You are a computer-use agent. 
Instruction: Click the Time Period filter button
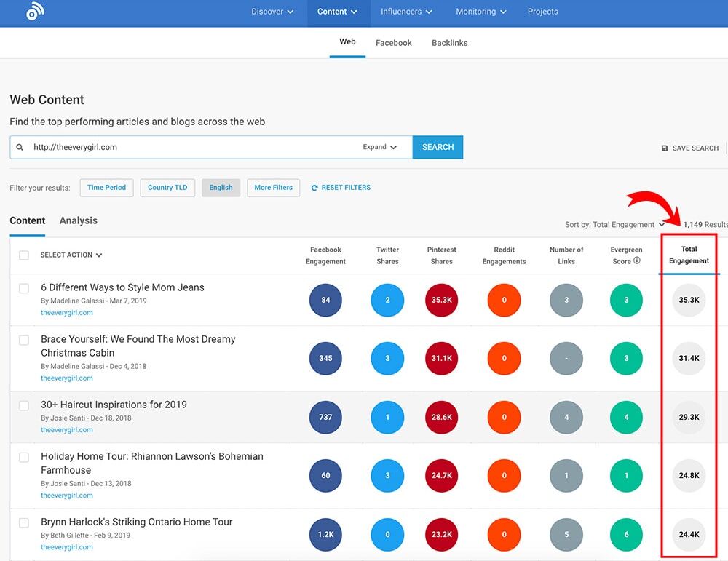[x=106, y=188]
